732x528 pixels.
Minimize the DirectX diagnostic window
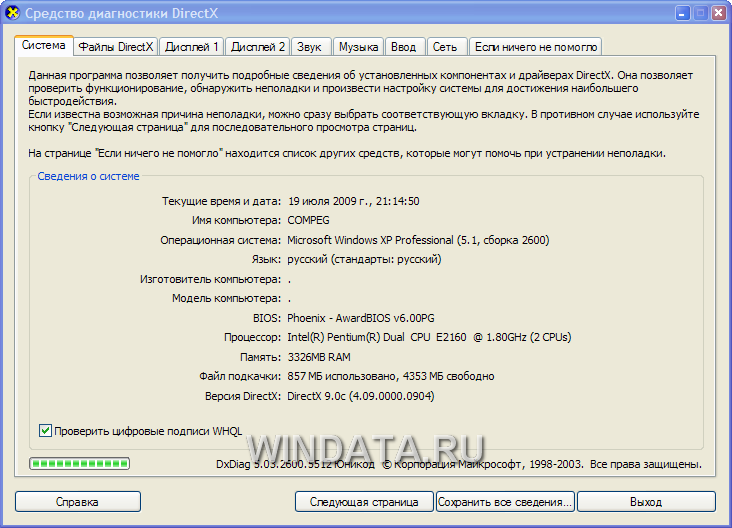click(682, 13)
